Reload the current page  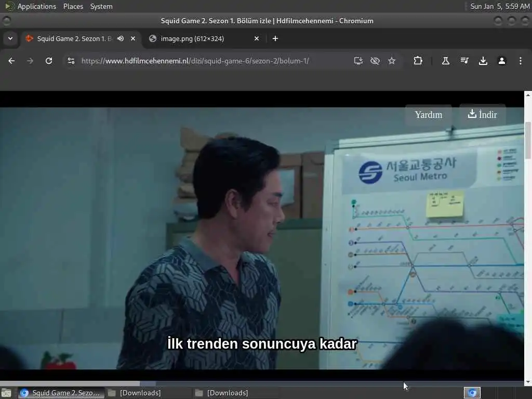coord(49,61)
